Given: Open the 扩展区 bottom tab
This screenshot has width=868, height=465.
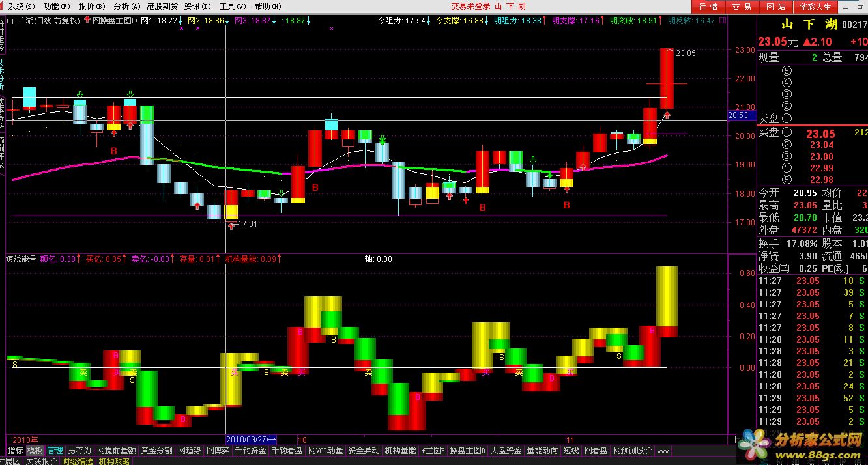Looking at the screenshot, I should (10, 461).
